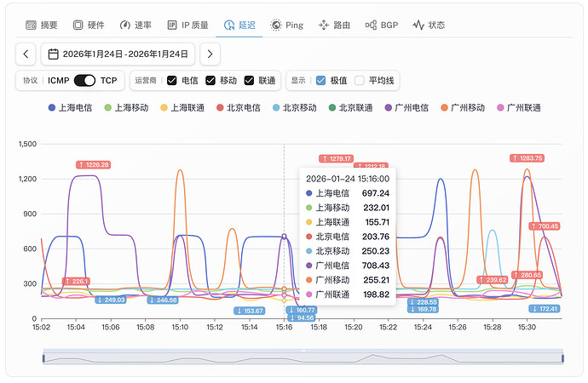Click the 15:30 x-axis label
Viewport: 588px width, 383px height.
point(527,327)
